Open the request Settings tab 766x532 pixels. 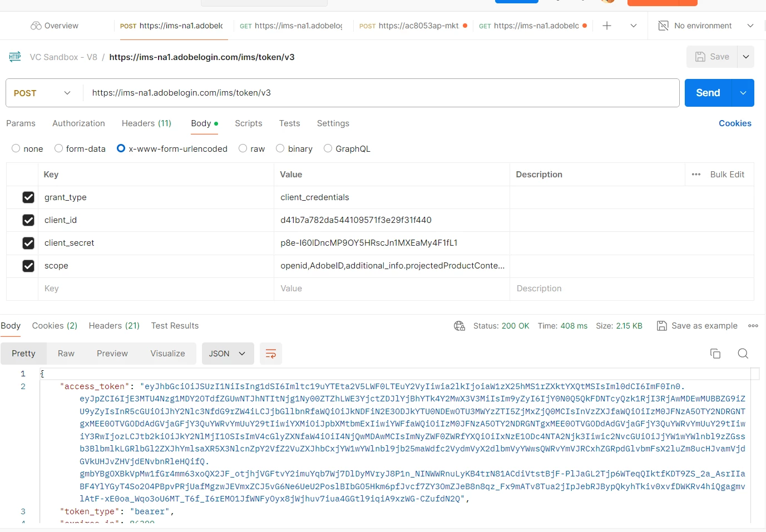[x=333, y=123]
